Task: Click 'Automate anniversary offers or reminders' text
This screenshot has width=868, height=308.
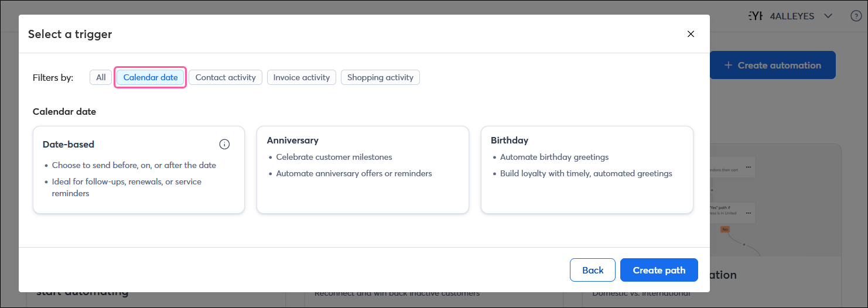Action: pos(354,173)
